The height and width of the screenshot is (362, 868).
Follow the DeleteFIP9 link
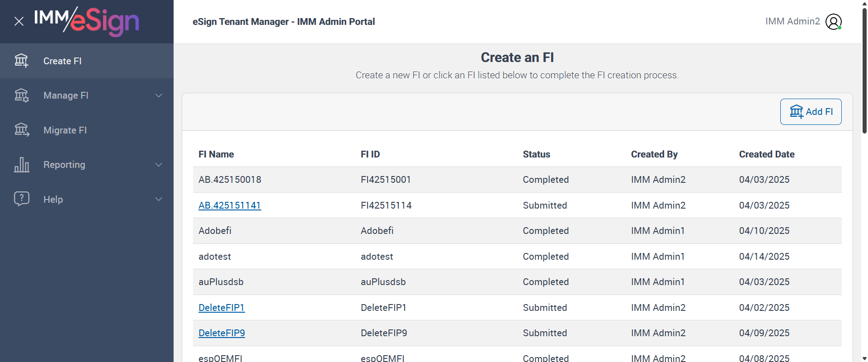tap(222, 333)
